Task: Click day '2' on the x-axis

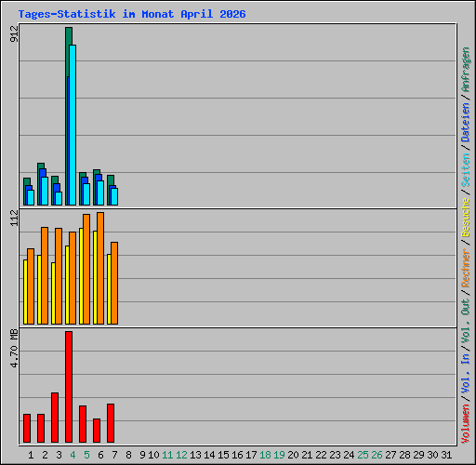Action: click(45, 455)
